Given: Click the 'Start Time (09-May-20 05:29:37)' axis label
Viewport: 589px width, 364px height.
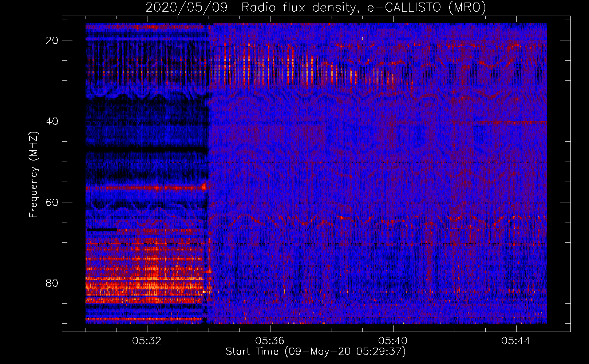Looking at the screenshot, I should [316, 352].
